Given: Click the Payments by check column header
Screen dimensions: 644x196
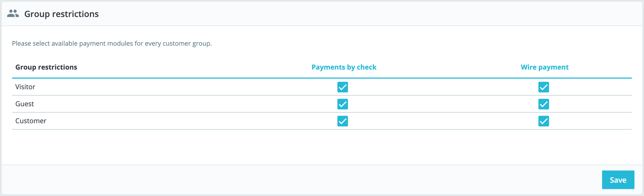Looking at the screenshot, I should coord(344,67).
